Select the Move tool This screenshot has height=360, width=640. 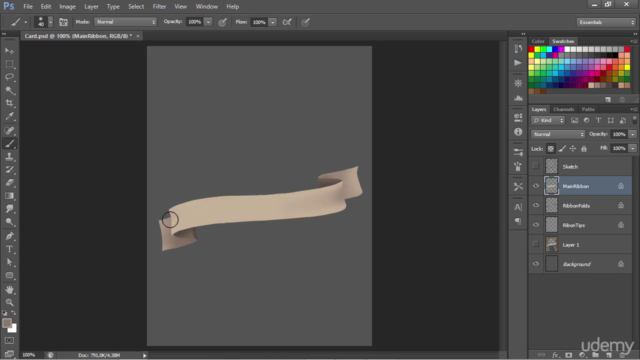point(9,51)
